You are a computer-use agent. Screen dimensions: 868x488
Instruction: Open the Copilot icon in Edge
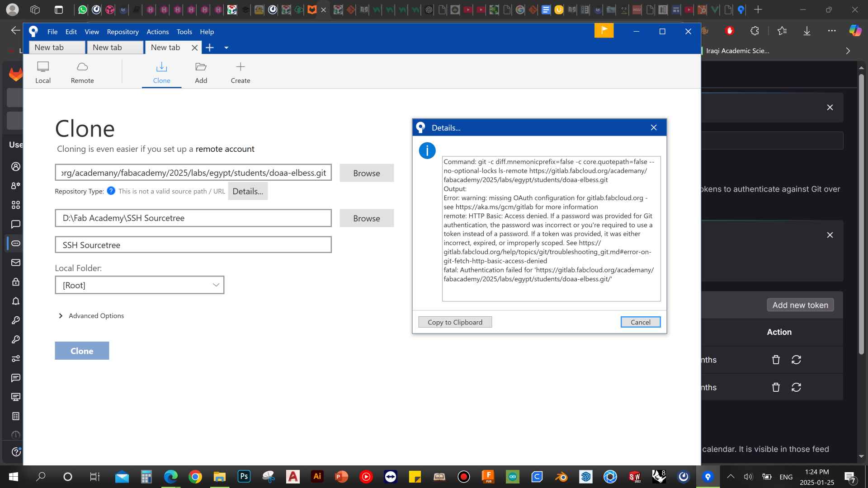coord(855,31)
